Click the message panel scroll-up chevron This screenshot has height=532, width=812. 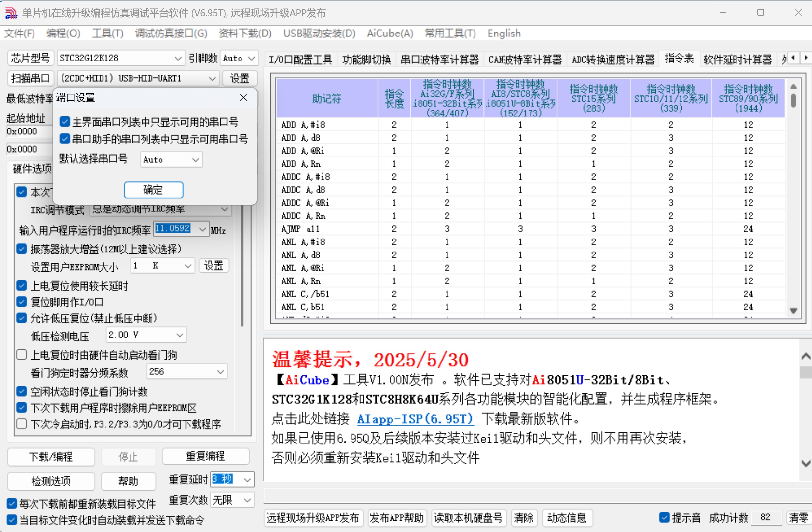(805, 356)
